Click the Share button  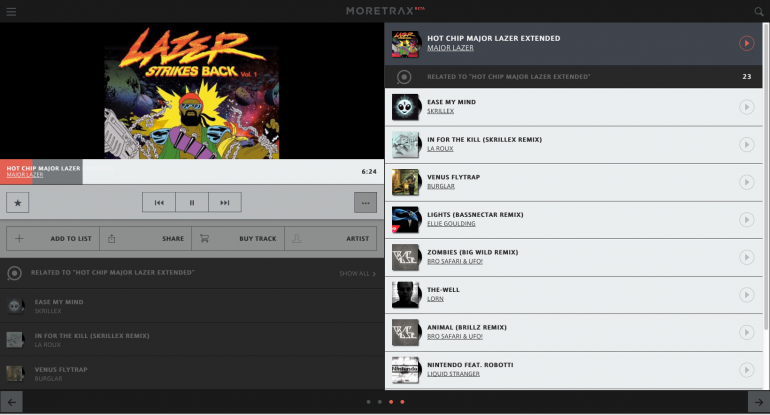click(x=145, y=239)
